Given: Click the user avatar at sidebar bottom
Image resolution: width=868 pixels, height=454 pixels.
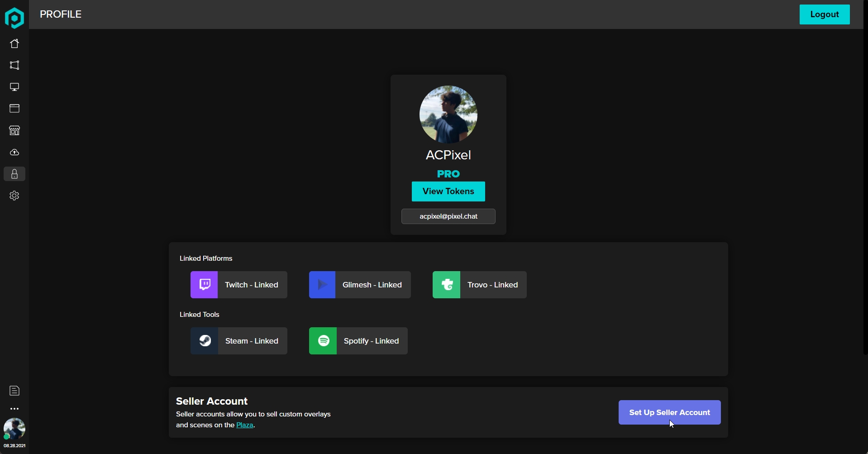Looking at the screenshot, I should [14, 429].
